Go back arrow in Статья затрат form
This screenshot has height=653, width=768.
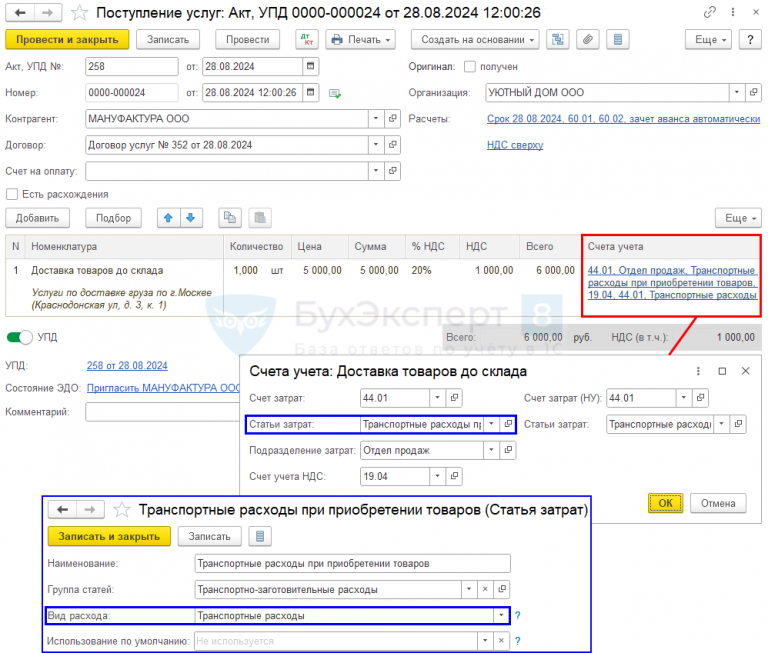point(62,510)
